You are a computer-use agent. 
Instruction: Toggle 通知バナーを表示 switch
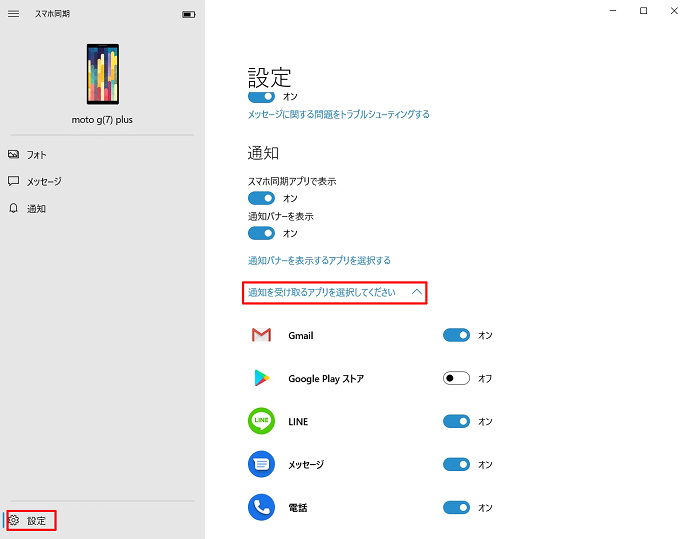coord(261,233)
